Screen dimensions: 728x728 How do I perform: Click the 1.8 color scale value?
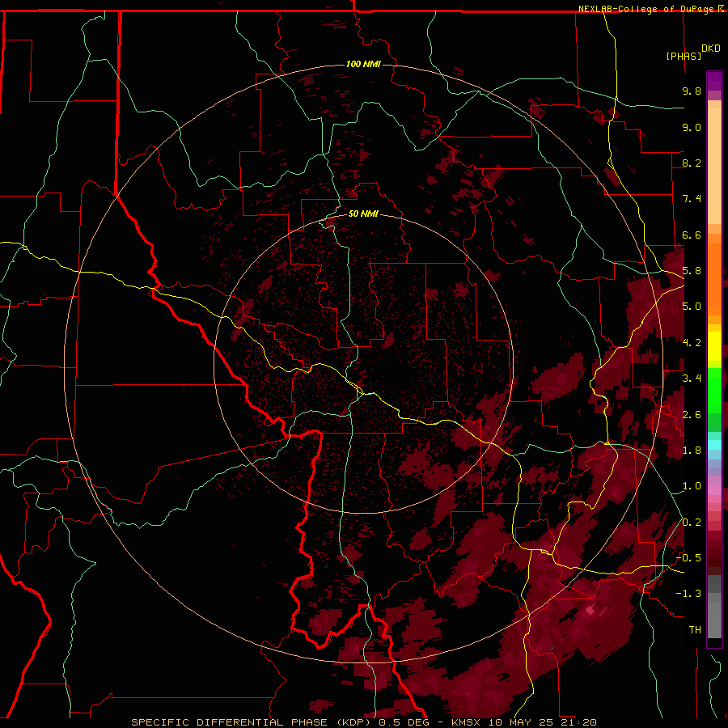[x=692, y=451]
